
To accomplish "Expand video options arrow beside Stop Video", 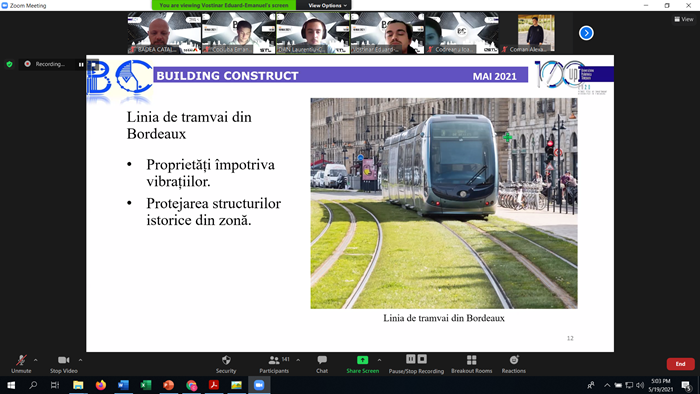I will (x=80, y=360).
